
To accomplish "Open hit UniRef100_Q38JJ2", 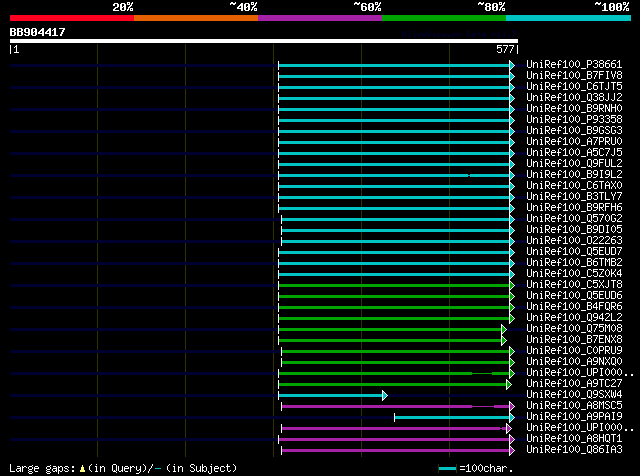I will click(x=574, y=98).
